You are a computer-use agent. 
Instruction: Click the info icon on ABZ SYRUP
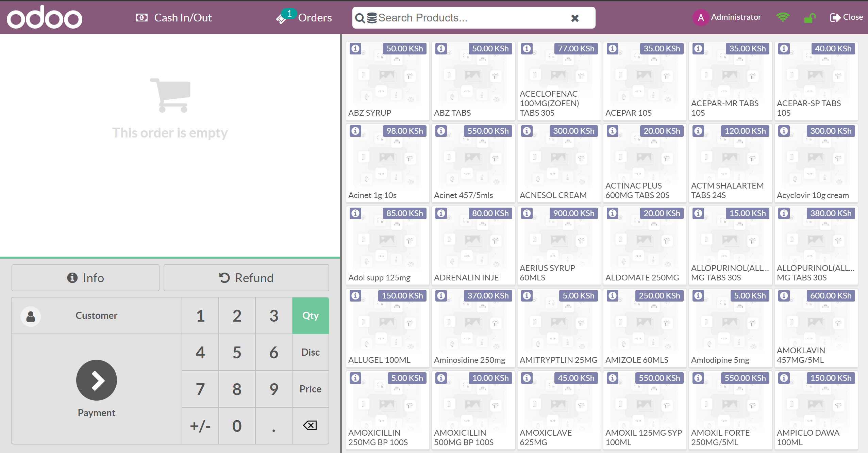tap(355, 49)
